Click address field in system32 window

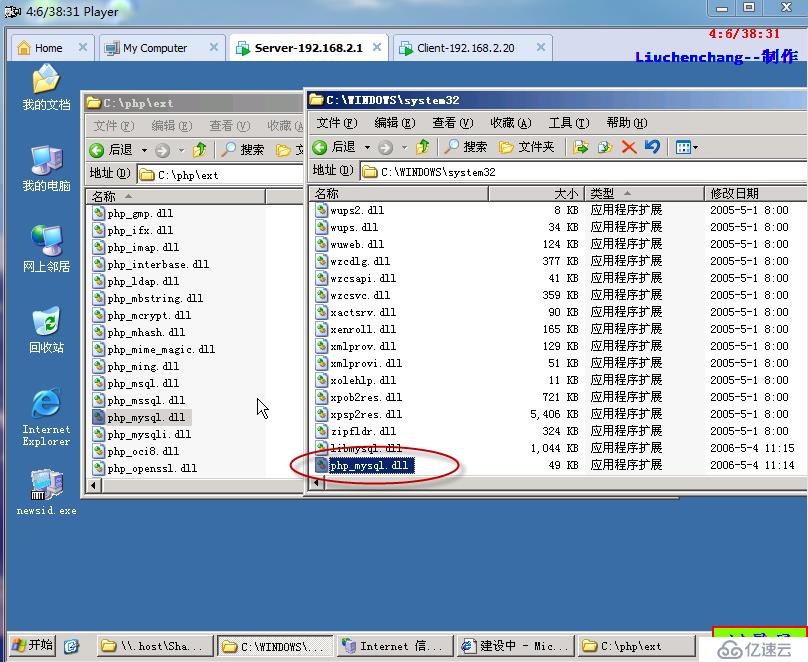(582, 172)
